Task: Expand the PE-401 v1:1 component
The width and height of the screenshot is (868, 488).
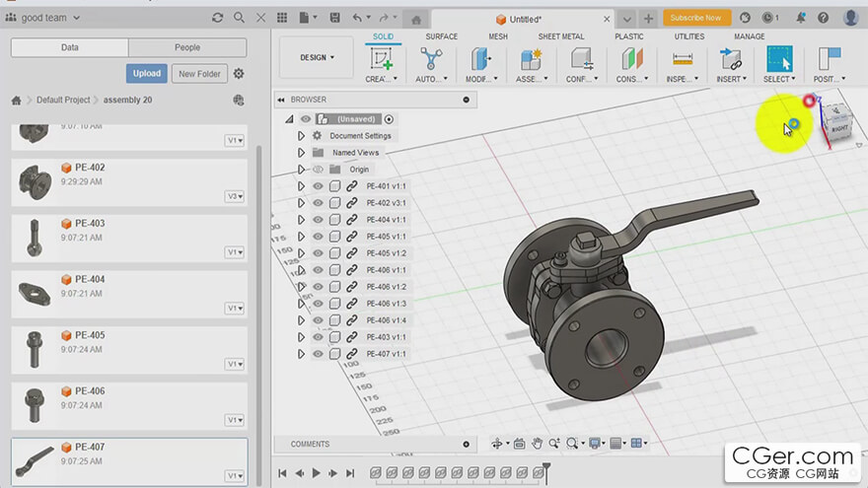Action: pos(301,186)
